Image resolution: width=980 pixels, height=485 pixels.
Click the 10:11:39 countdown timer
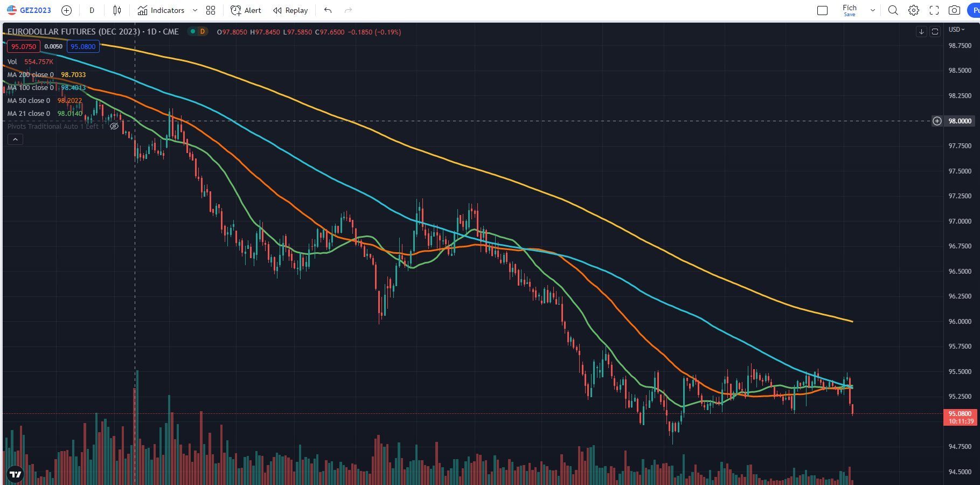(x=961, y=421)
